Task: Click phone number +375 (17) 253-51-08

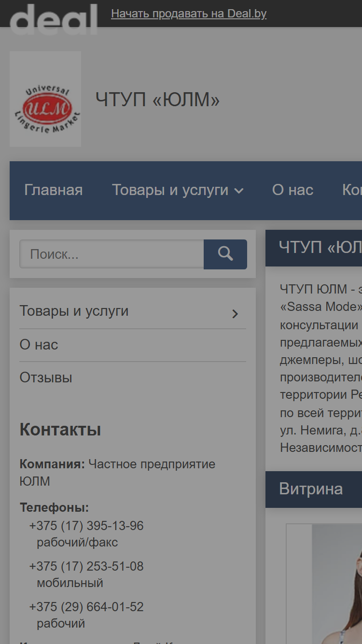Action: 86,566
